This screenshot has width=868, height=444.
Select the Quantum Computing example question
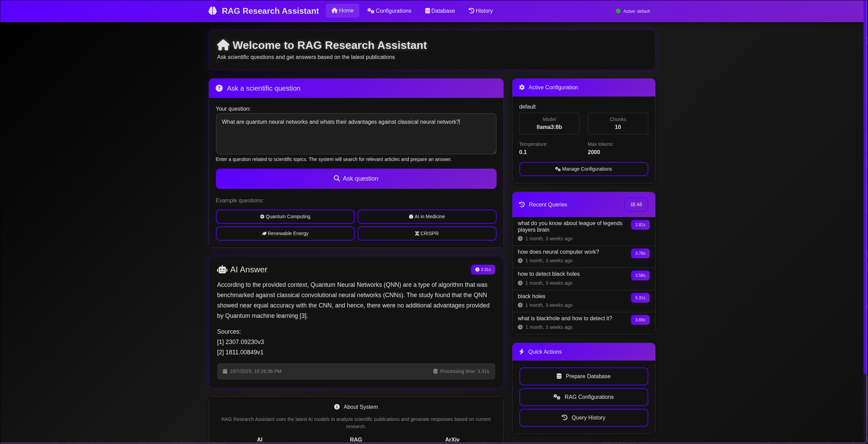pos(285,216)
